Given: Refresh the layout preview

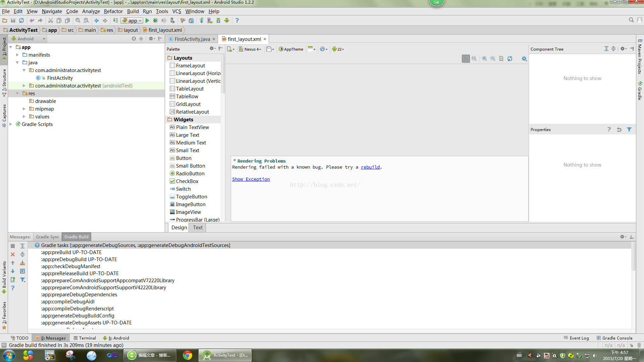Looking at the screenshot, I should pos(510,59).
